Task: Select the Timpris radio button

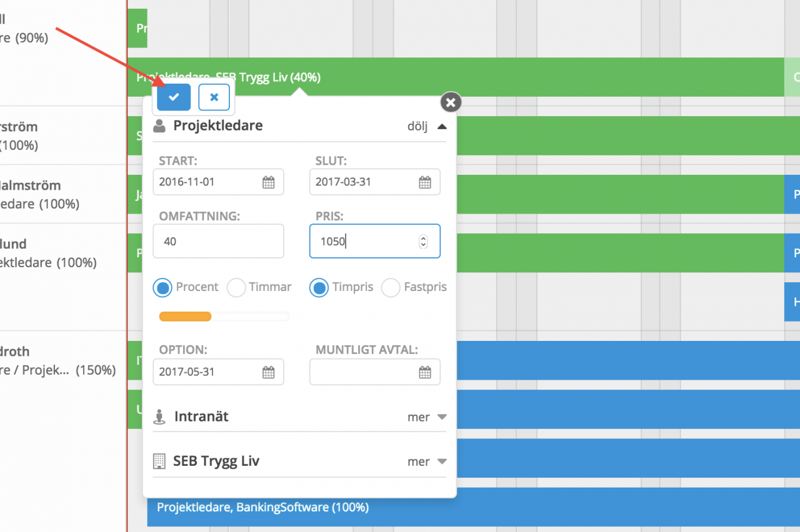Action: tap(319, 288)
